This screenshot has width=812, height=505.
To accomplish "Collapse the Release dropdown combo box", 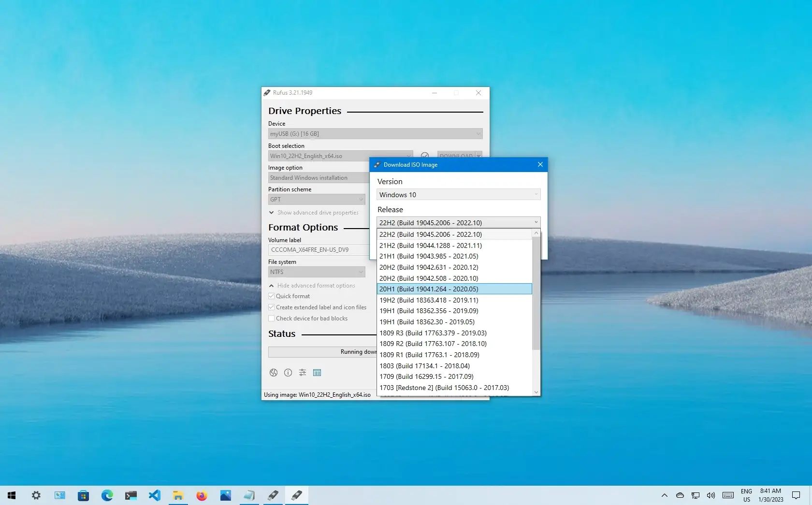I will tap(458, 223).
